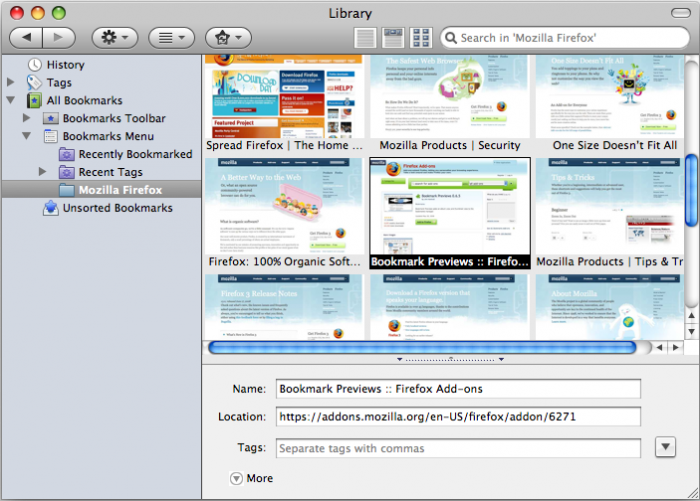The image size is (700, 501).
Task: Go forward with the right arrow button
Action: click(x=58, y=38)
